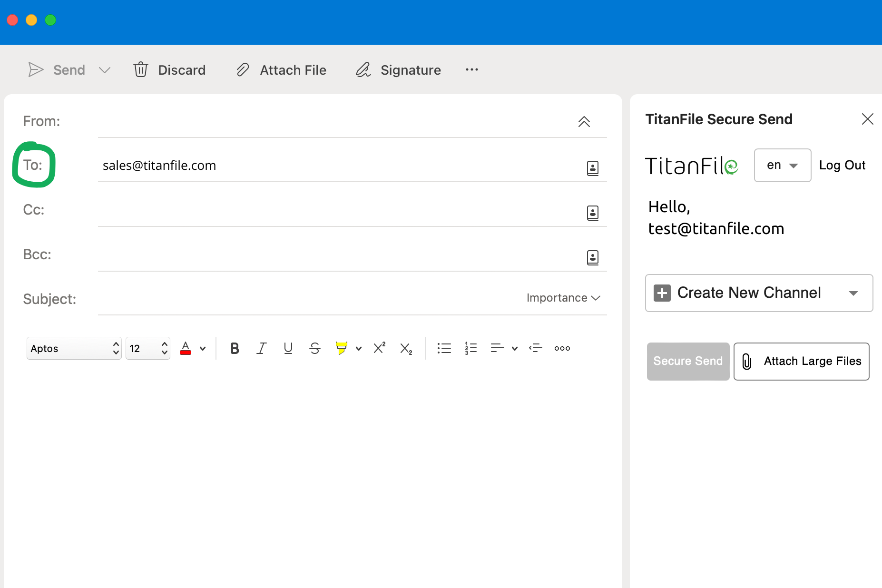The image size is (882, 588).
Task: Open text alignment dropdown arrow
Action: pos(515,348)
